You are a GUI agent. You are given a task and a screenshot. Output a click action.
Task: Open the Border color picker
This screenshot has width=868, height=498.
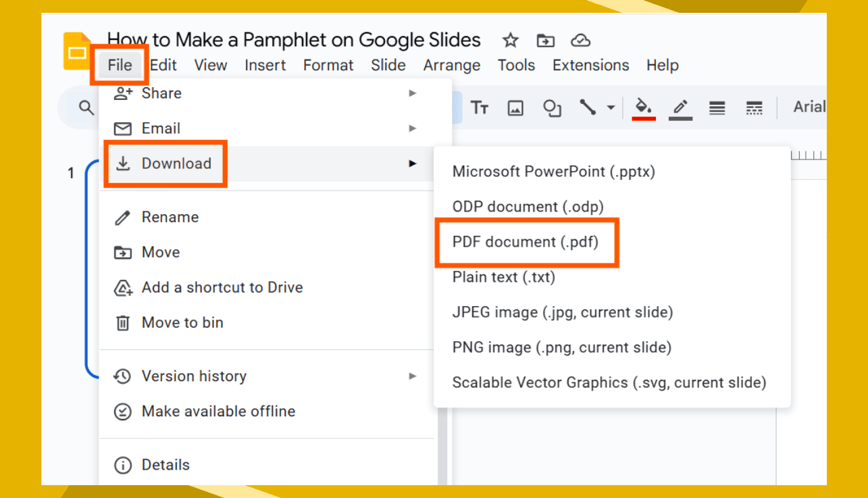(680, 107)
